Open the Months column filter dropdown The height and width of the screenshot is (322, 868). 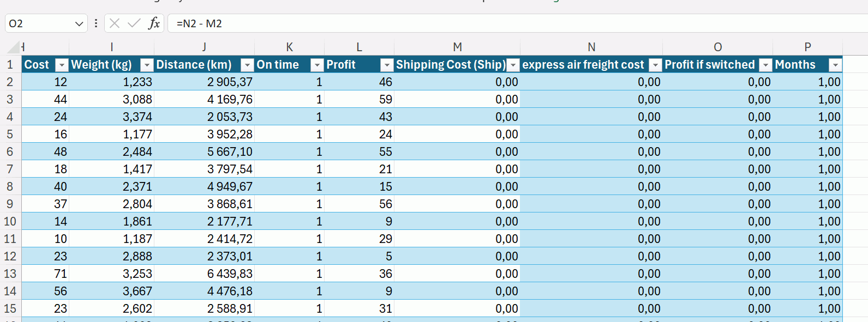(x=835, y=65)
